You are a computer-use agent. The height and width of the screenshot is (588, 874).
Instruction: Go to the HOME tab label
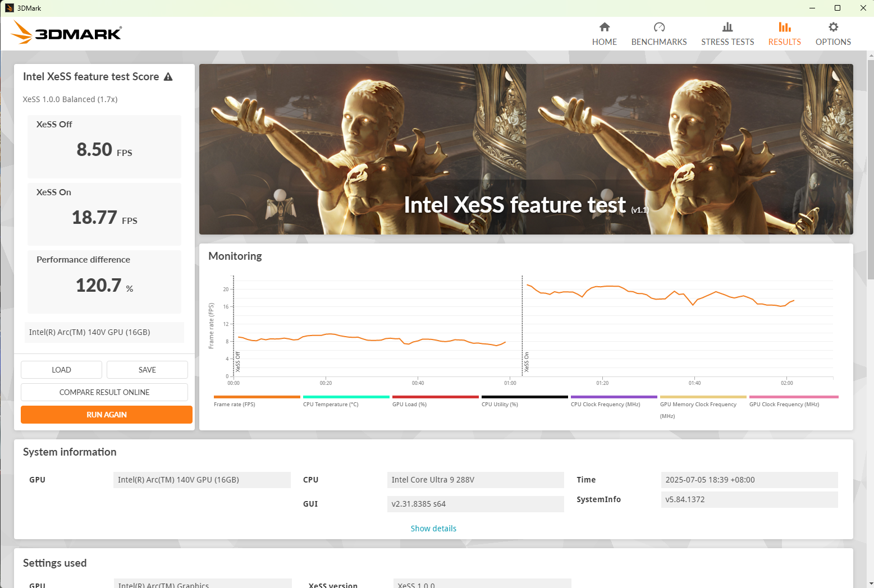[x=605, y=42]
